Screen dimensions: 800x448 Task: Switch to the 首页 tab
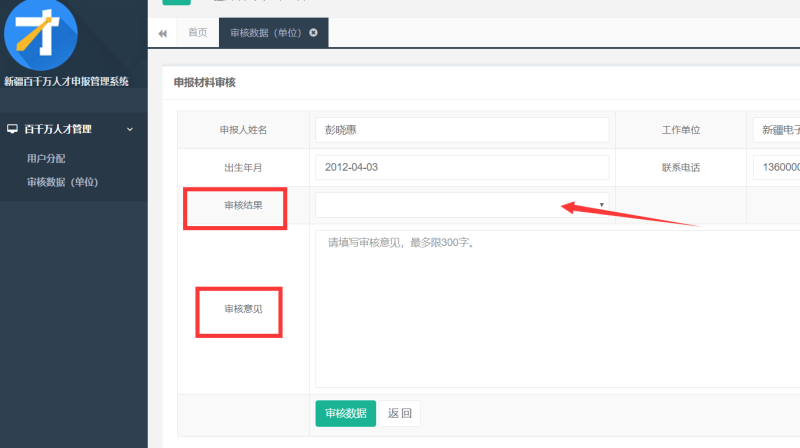tap(198, 33)
